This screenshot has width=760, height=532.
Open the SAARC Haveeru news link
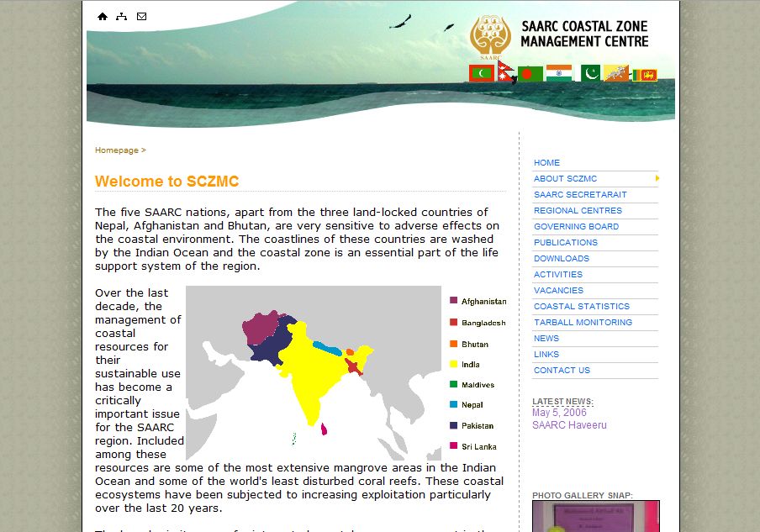click(x=569, y=425)
